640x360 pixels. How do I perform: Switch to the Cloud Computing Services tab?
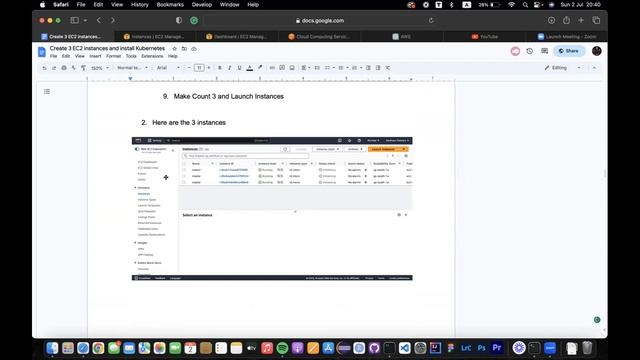[319, 36]
